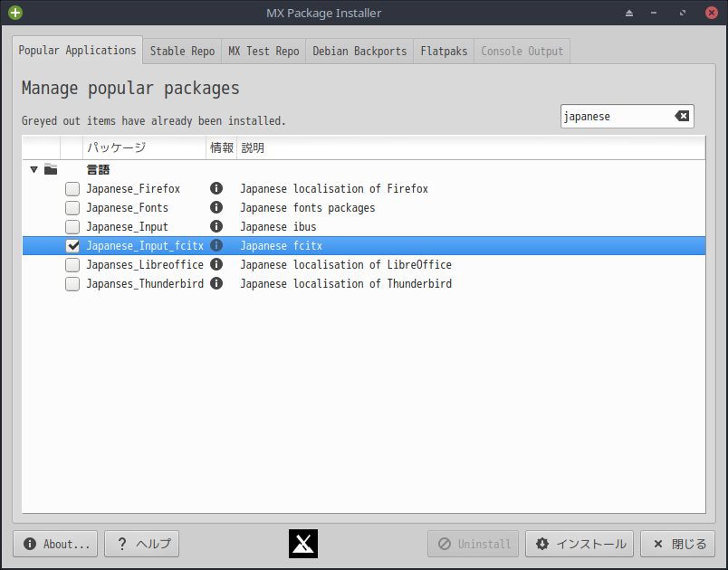The height and width of the screenshot is (570, 728).
Task: Select the Japanese_Input_fcitx package name
Action: [x=145, y=246]
